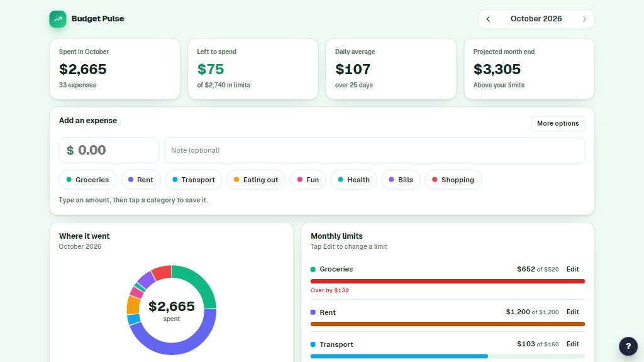Click the orange Eating out donut segment
644x362 pixels.
tap(133, 305)
